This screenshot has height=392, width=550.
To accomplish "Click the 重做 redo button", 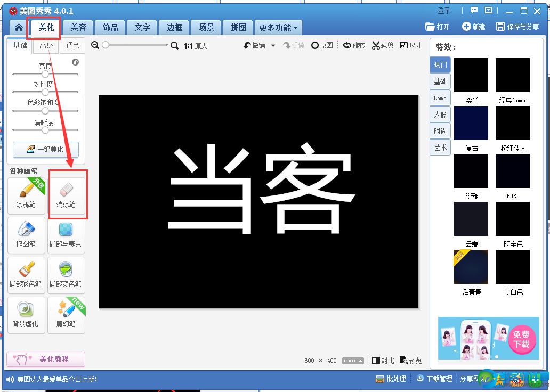I will pos(294,46).
